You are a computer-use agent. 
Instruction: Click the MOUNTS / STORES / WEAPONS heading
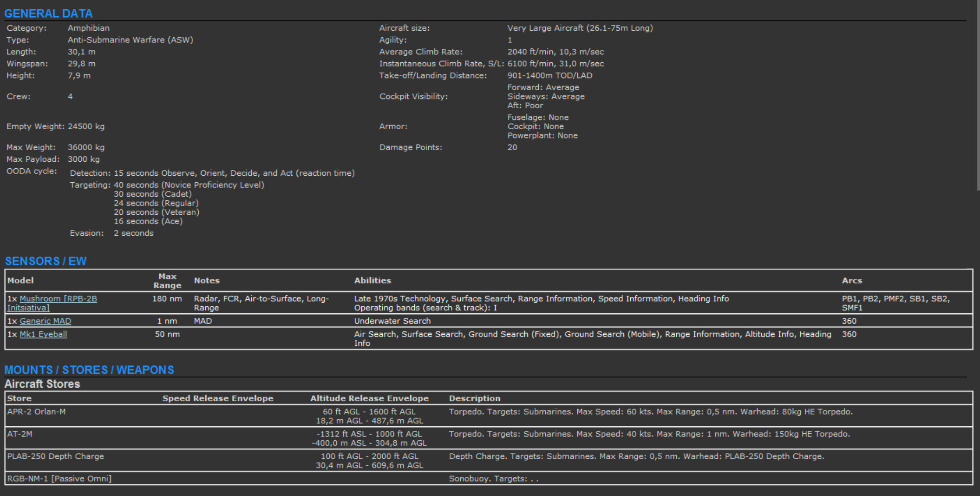click(89, 370)
